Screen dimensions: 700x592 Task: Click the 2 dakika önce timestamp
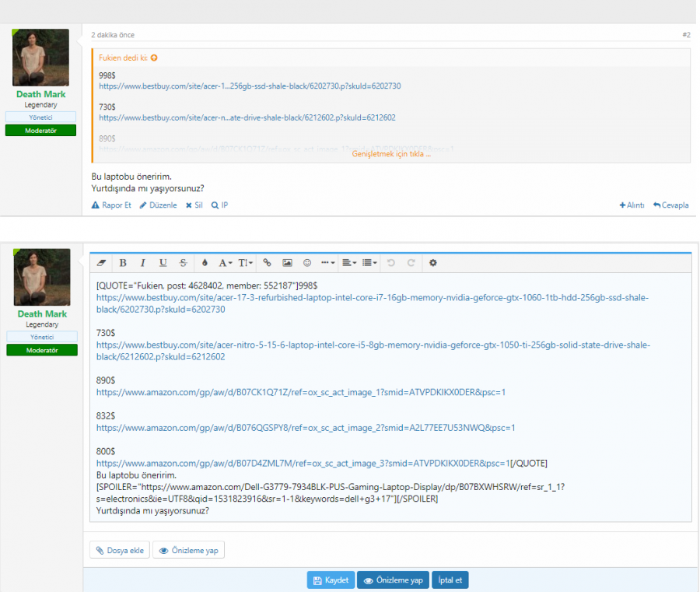point(113,35)
